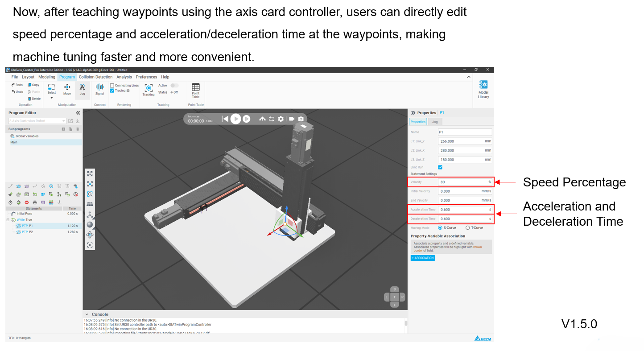Click the Name field containing P1

465,132
